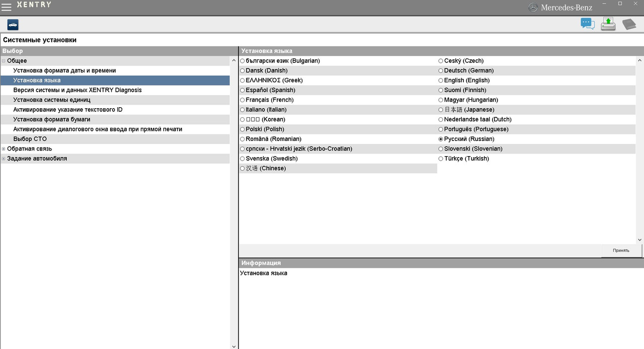Select English (English) radio button
Screen dimensions: 644x349
pos(441,81)
